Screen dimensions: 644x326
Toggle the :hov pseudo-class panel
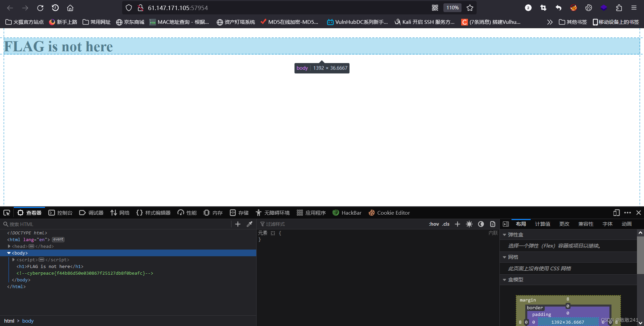click(434, 224)
